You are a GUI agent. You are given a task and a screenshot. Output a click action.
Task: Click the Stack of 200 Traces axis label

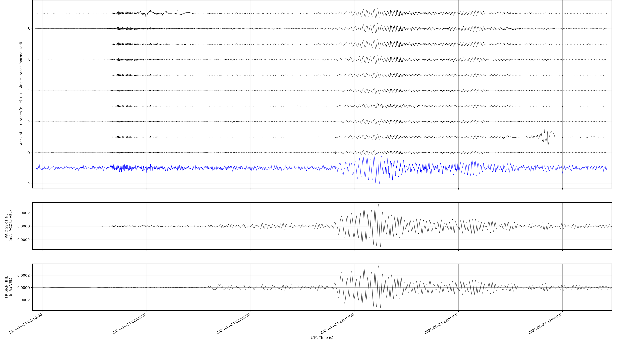point(21,94)
